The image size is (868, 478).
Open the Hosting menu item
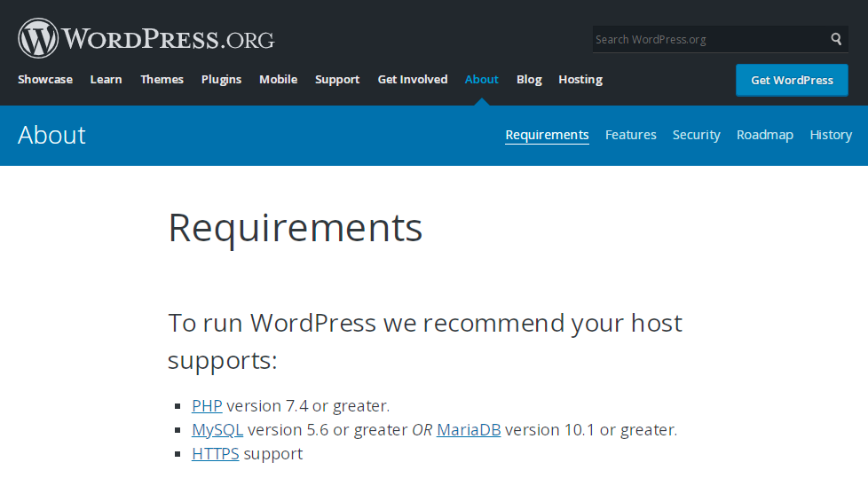click(x=580, y=79)
